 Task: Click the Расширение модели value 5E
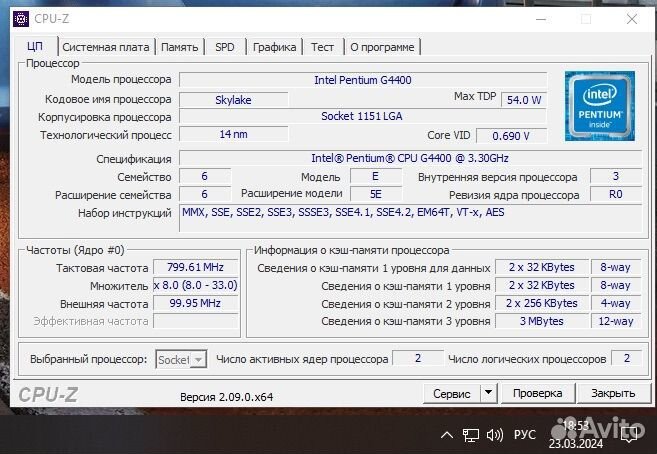(x=375, y=194)
